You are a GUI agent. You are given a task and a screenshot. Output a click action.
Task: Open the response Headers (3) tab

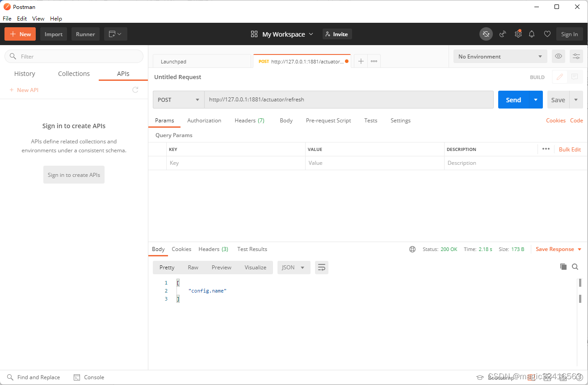tap(213, 249)
